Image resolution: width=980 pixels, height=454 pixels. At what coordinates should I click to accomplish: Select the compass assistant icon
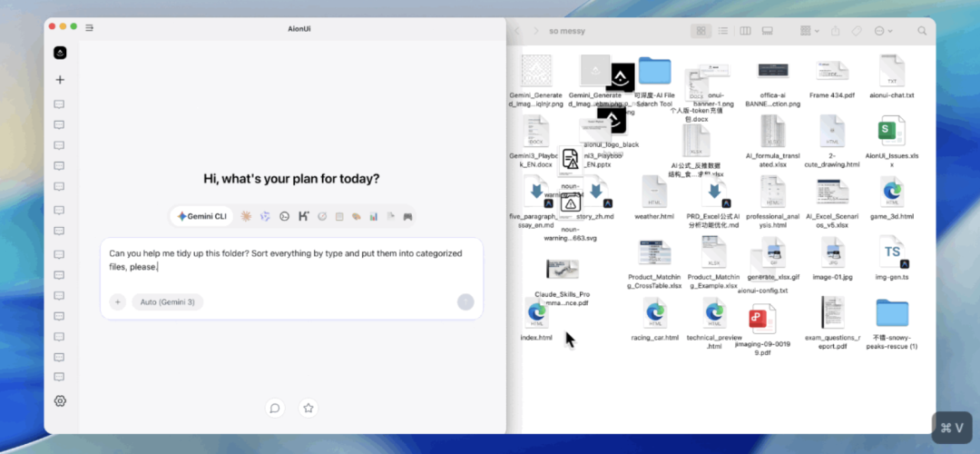pos(322,216)
